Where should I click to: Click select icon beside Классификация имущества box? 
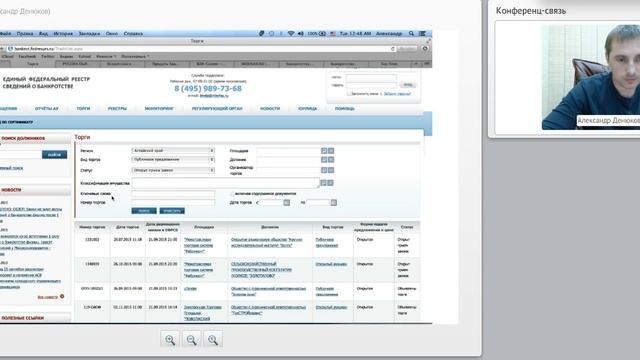pos(323,183)
